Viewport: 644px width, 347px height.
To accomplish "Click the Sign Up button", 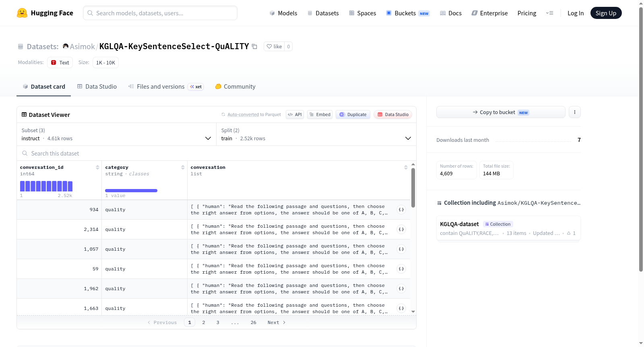I will pyautogui.click(x=606, y=13).
